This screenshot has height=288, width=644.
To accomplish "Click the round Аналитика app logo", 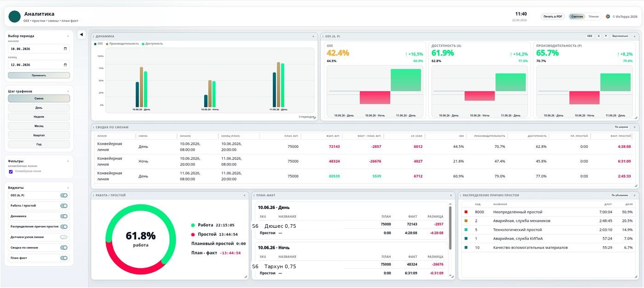I will [15, 17].
